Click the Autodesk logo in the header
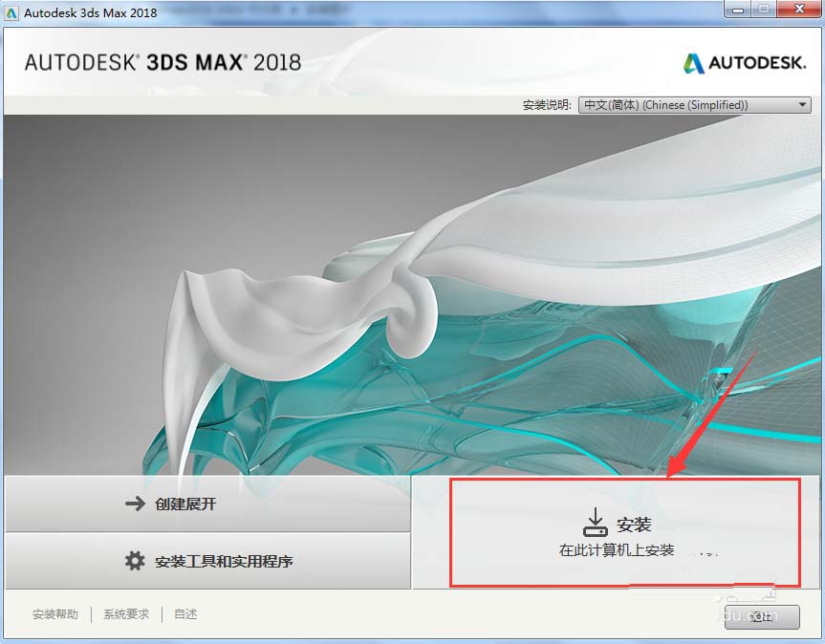Image resolution: width=825 pixels, height=644 pixels. coord(744,62)
